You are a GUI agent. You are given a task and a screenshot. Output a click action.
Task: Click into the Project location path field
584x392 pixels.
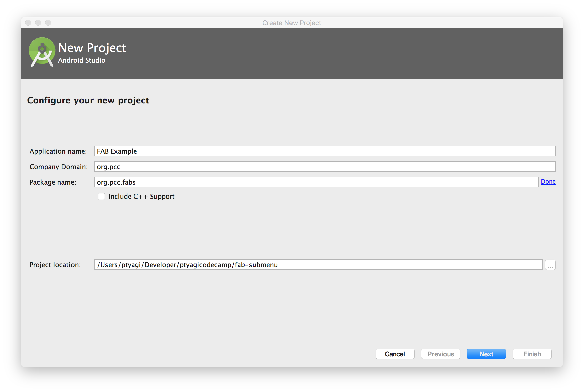[x=318, y=265]
